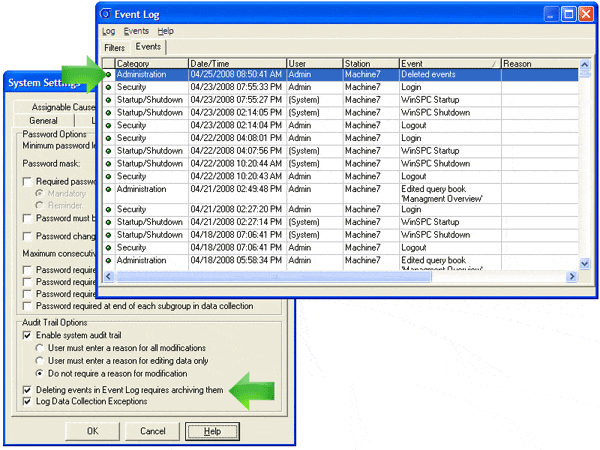
Task: Click the System Settings title bar icon
Action: (12, 83)
